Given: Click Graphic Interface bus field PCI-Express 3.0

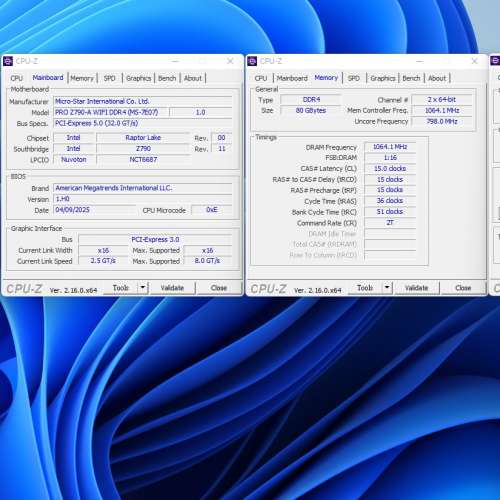Looking at the screenshot, I should [x=155, y=240].
